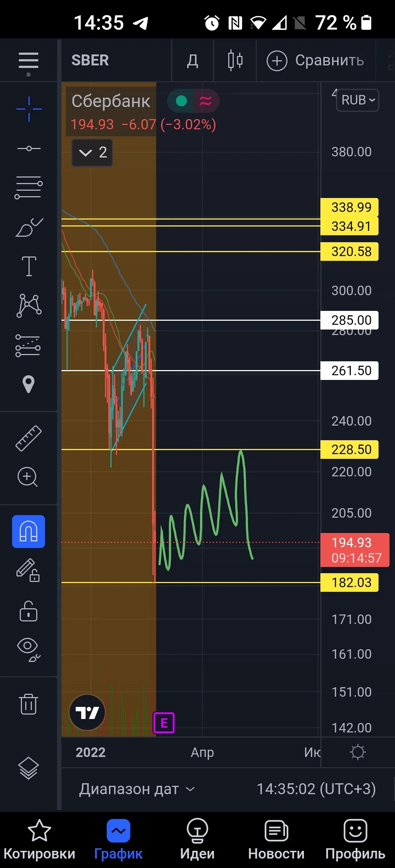Delete drawings with trash icon
Screen dimensions: 395x868
tap(29, 704)
